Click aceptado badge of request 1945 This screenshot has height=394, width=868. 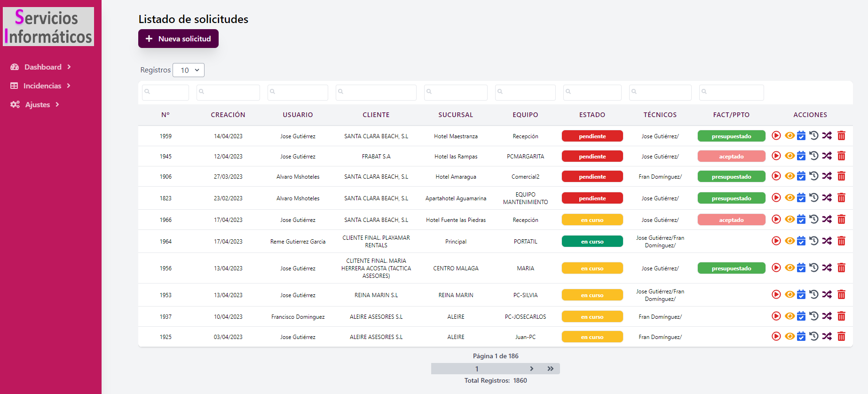click(731, 156)
